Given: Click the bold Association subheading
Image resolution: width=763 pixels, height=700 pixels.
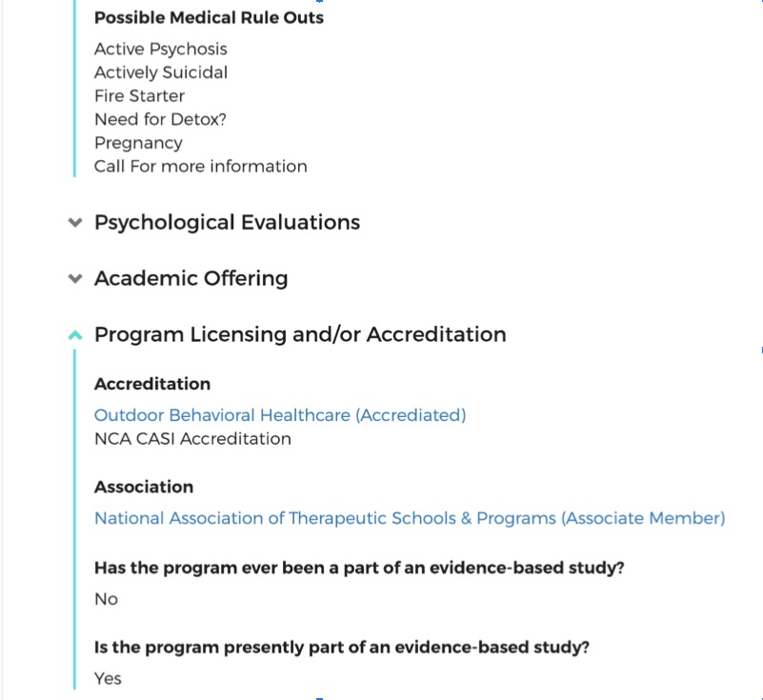Looking at the screenshot, I should tap(144, 487).
